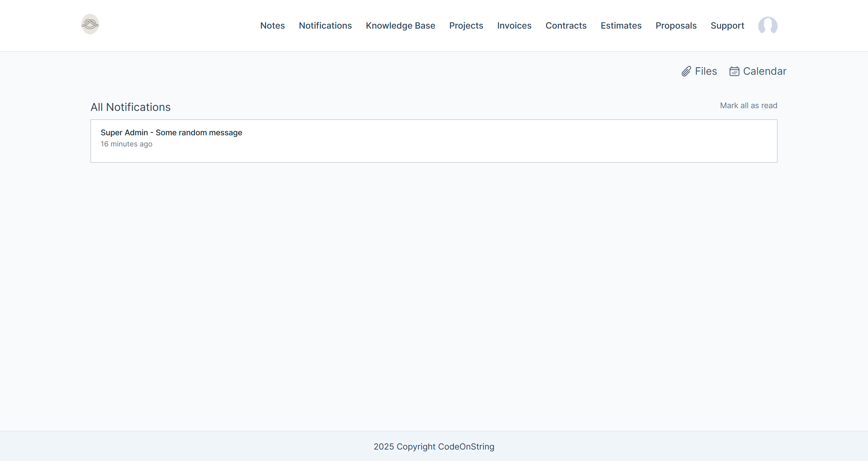Open the Support page
Screen dimensions: 868x461
click(727, 26)
